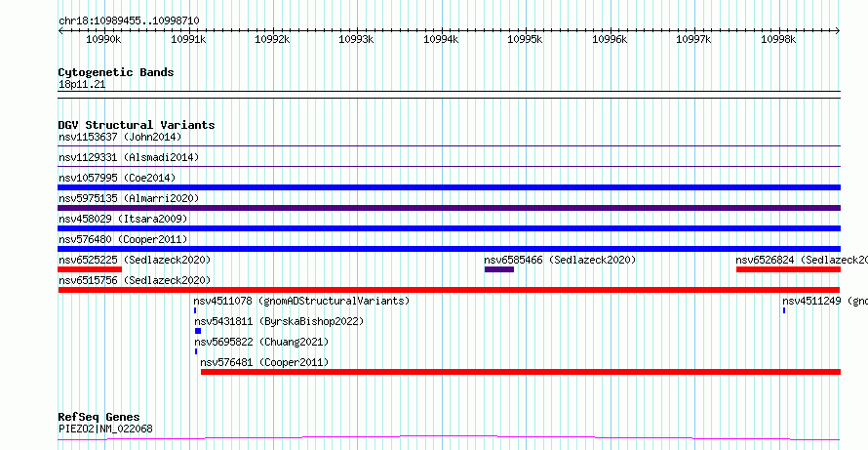Select the 18p11.21 band label

point(82,85)
